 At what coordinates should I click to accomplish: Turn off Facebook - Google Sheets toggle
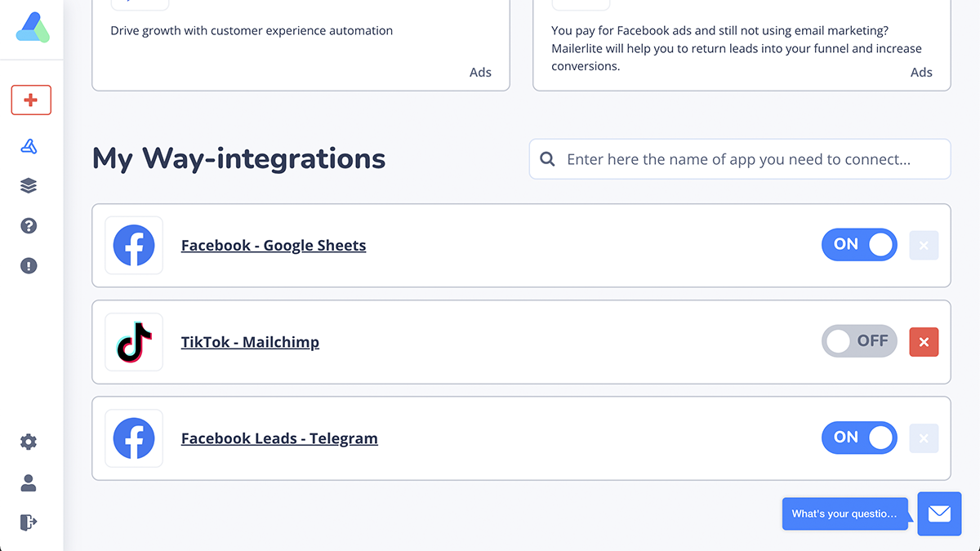[x=859, y=245]
